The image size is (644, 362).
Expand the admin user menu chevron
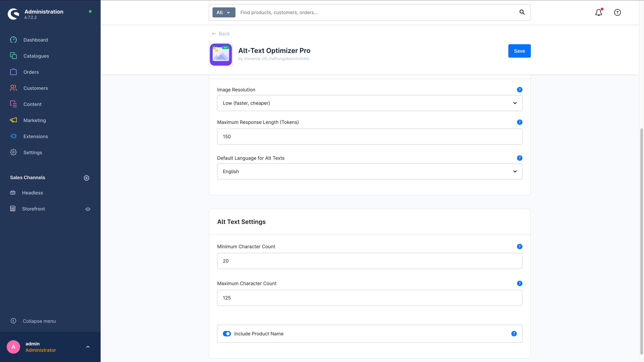(88, 347)
